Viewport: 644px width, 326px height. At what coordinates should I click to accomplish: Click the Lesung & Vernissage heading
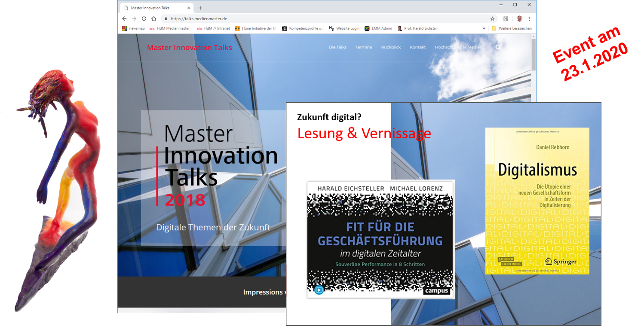[x=364, y=133]
